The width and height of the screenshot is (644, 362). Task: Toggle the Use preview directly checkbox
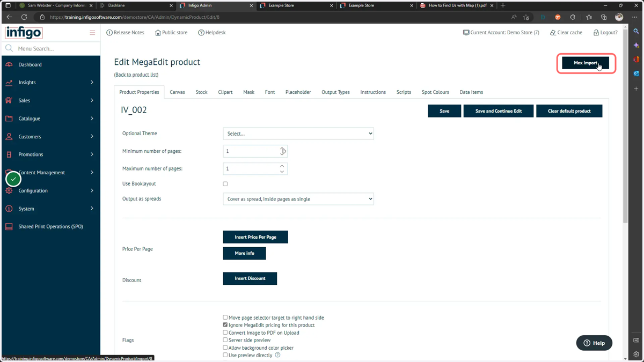[225, 355]
